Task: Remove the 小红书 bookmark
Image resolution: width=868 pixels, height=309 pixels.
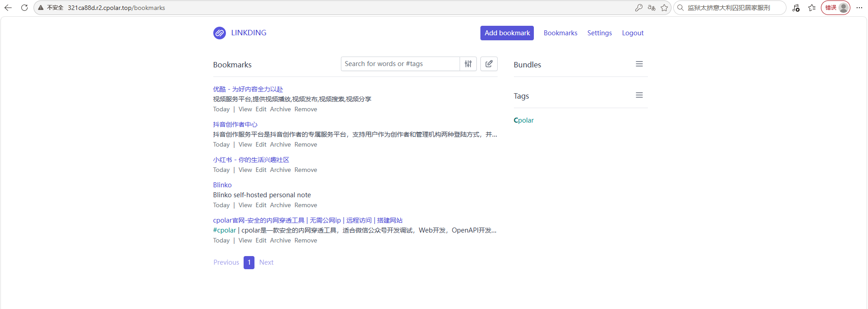Action: click(x=306, y=170)
